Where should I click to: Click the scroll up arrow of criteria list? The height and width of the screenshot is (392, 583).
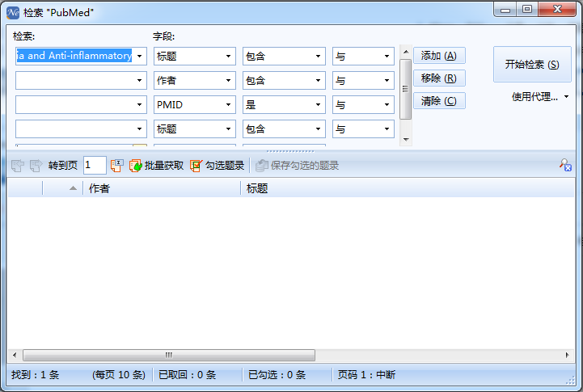(406, 52)
